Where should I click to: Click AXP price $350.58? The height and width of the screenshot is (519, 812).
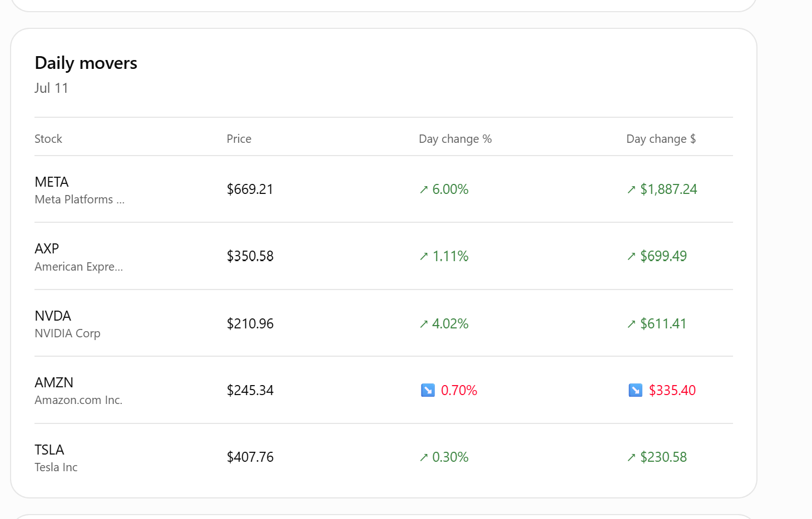[250, 256]
